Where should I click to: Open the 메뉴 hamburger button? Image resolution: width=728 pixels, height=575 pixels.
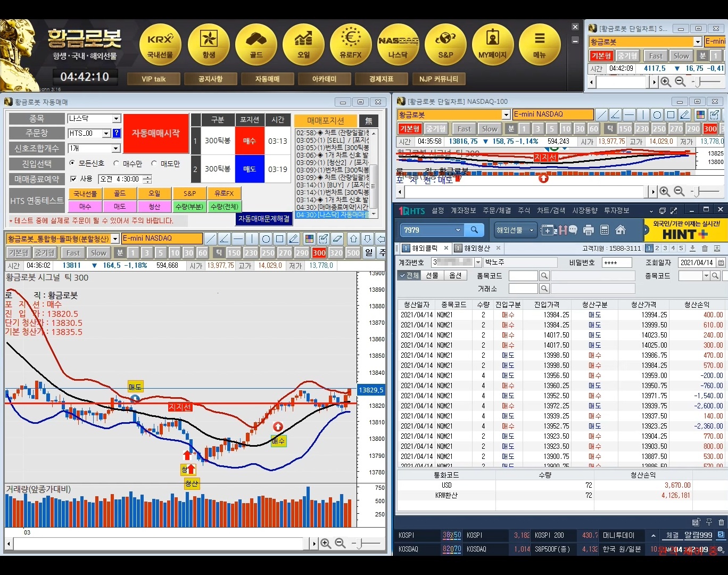click(540, 45)
